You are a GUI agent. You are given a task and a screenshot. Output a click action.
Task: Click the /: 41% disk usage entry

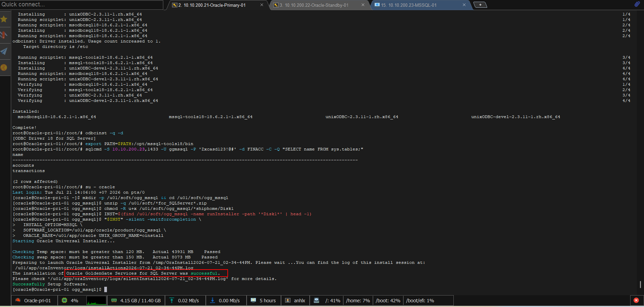pyautogui.click(x=333, y=301)
